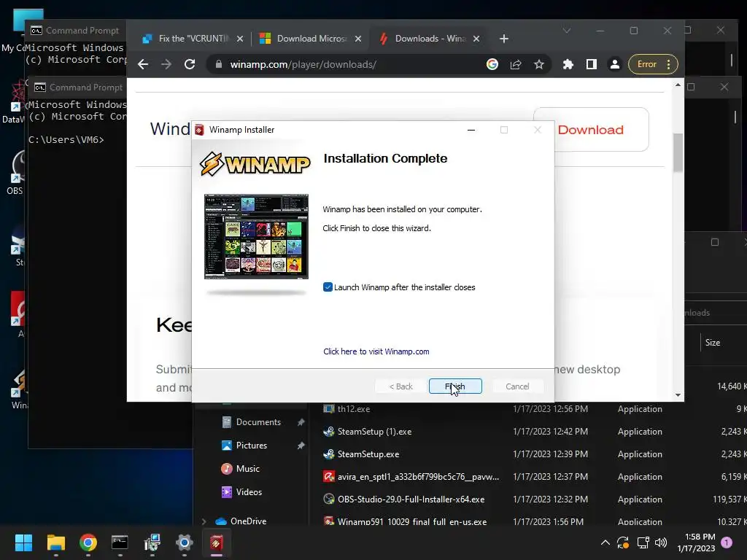Open the Click here to visit Winamp.com link
Viewport: 747px width, 560px height.
click(376, 351)
